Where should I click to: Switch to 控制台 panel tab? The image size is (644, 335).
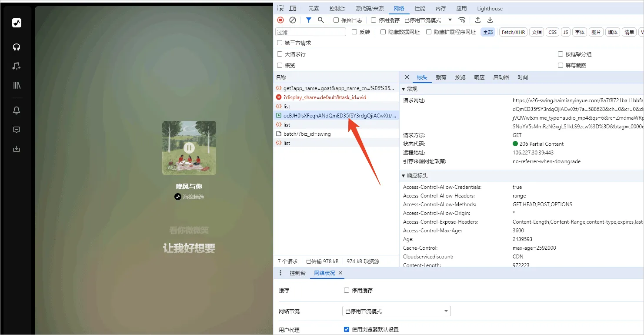[x=337, y=8]
